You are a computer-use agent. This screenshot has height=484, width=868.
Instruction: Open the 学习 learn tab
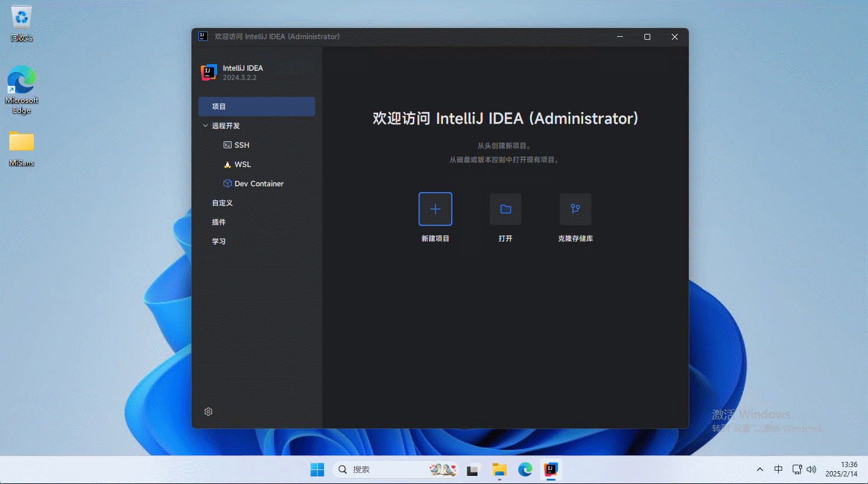click(x=219, y=241)
